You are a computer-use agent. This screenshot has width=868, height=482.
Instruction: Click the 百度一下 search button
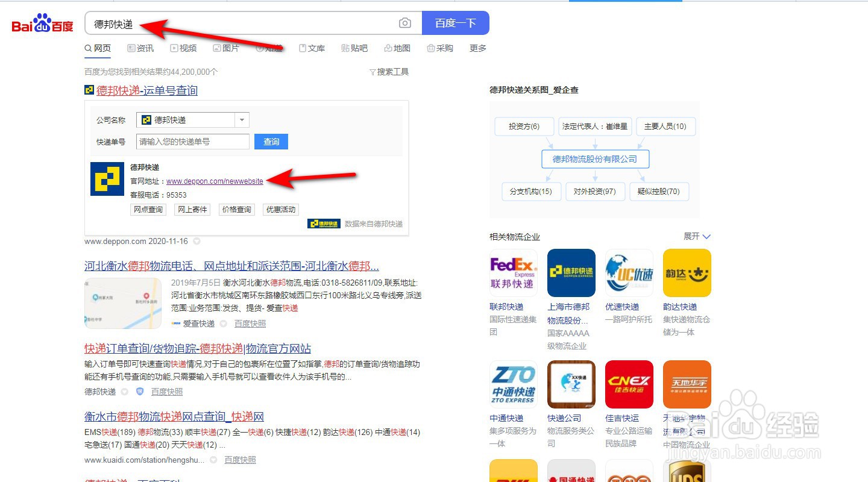coord(455,22)
